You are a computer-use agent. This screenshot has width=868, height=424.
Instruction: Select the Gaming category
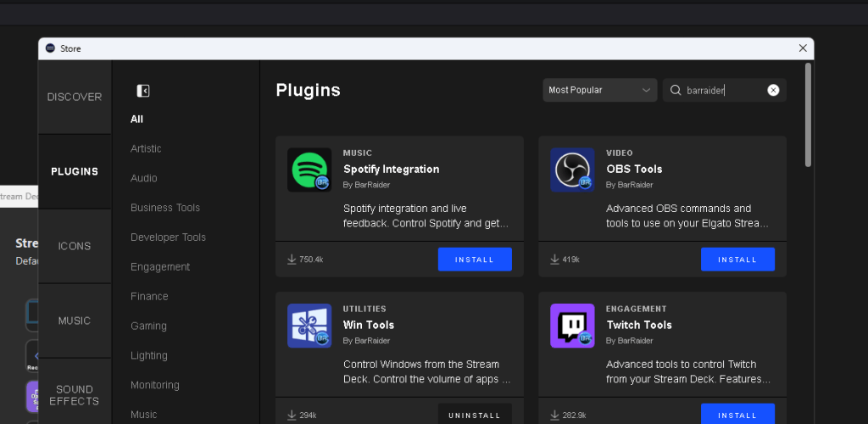tap(148, 326)
